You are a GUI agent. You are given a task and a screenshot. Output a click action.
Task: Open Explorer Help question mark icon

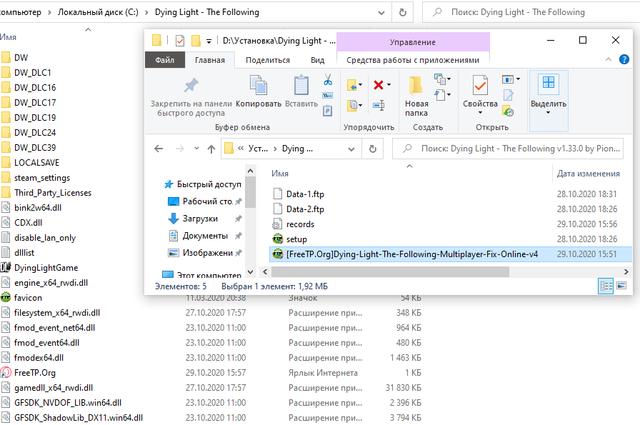point(624,60)
